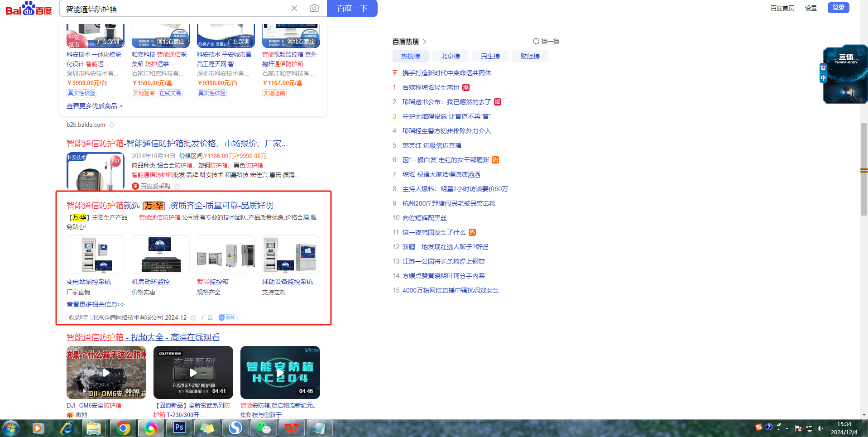Open Internet Explorer from the taskbar

[x=67, y=428]
